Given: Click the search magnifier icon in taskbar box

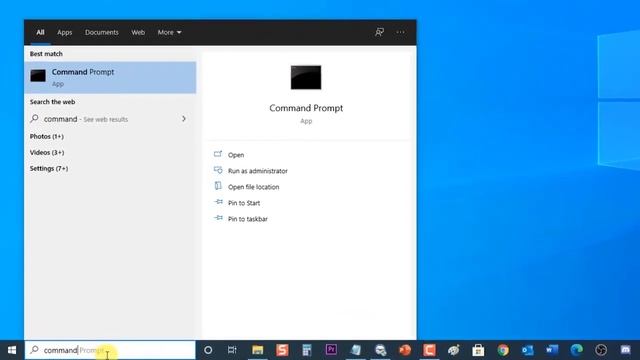Looking at the screenshot, I should click(x=34, y=349).
